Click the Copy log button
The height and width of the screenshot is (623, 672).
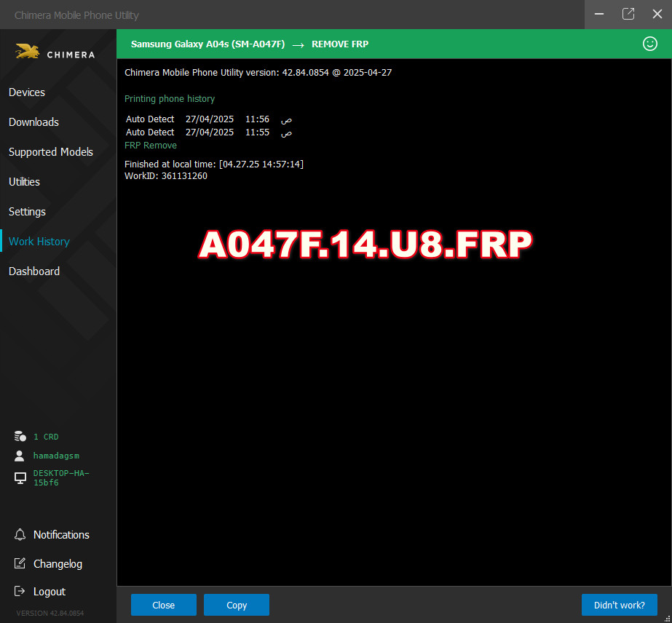point(236,605)
